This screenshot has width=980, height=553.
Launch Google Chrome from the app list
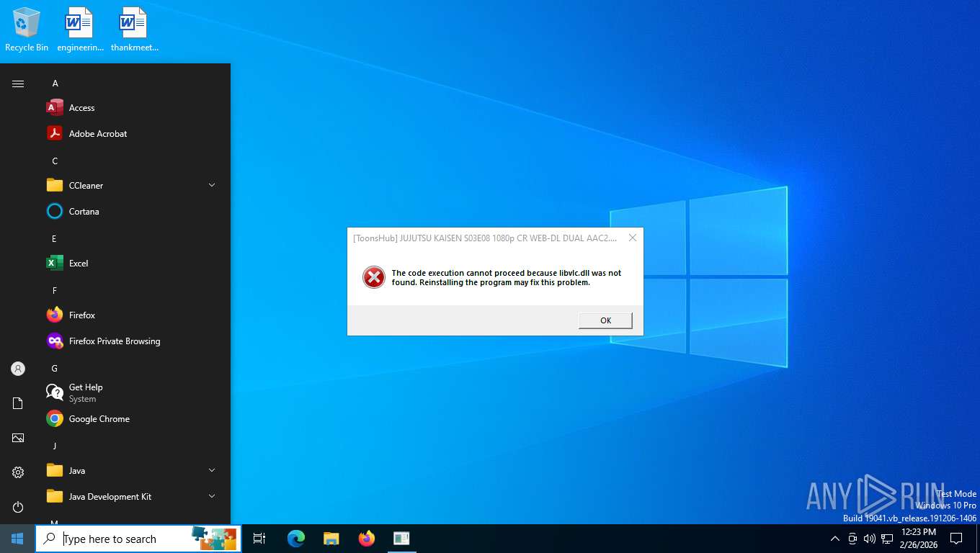point(133,419)
